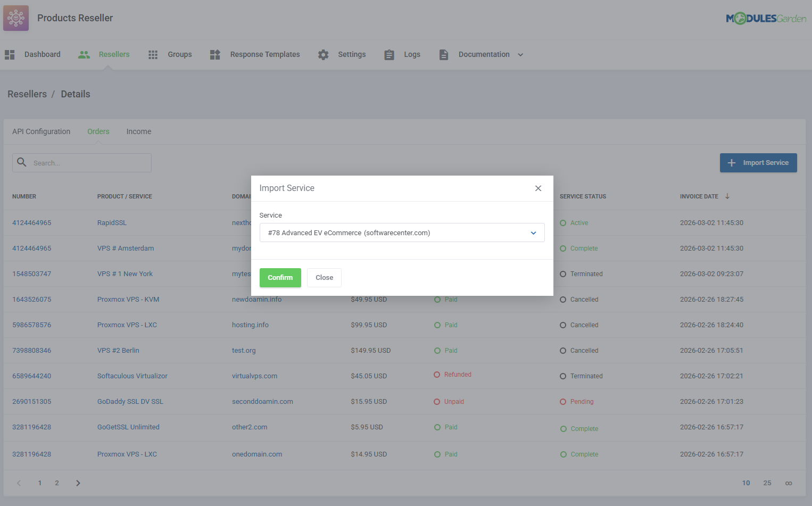Open the Dashboard section icon
812x506 pixels.
point(10,54)
